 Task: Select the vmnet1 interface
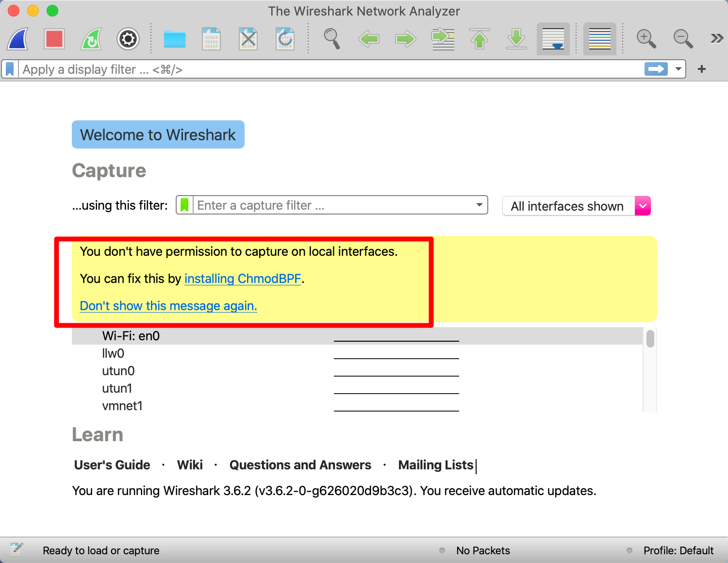[x=357, y=406]
